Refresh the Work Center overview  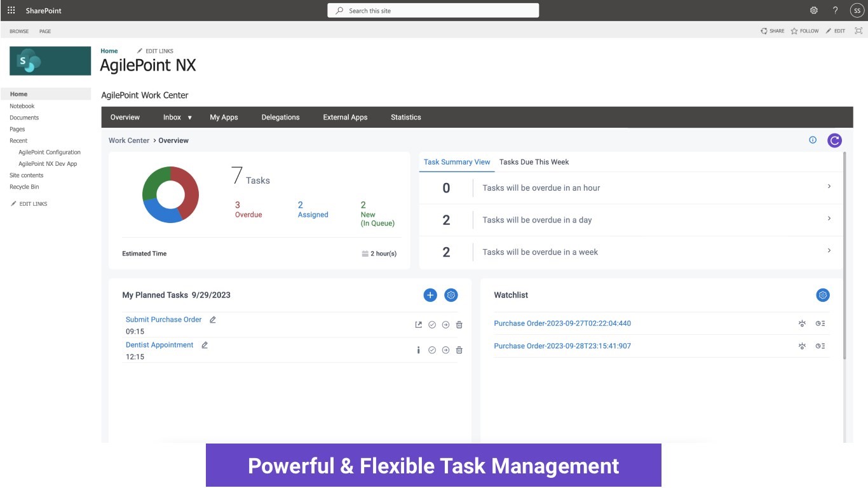click(834, 140)
